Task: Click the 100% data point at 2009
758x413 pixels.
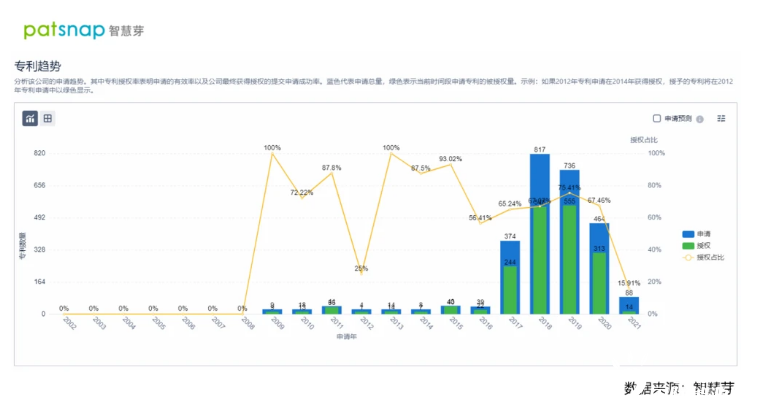Action: (x=272, y=153)
